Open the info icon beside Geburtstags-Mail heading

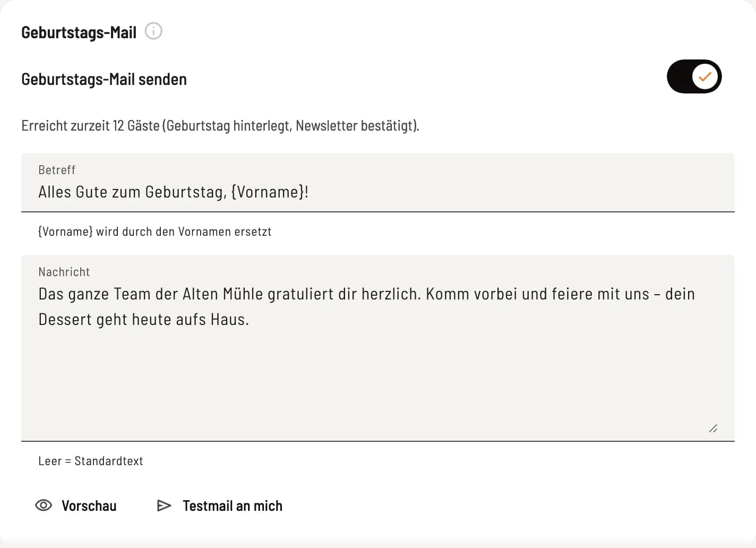153,31
